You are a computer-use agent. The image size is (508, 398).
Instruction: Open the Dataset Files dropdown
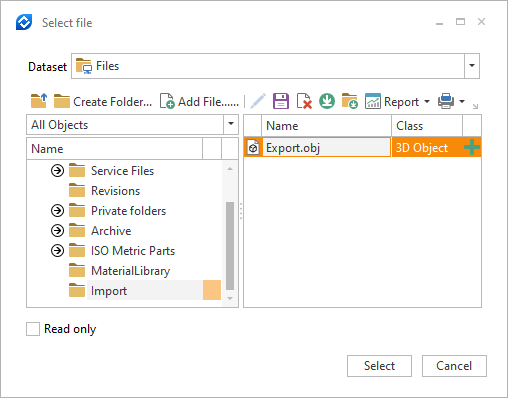tap(472, 66)
